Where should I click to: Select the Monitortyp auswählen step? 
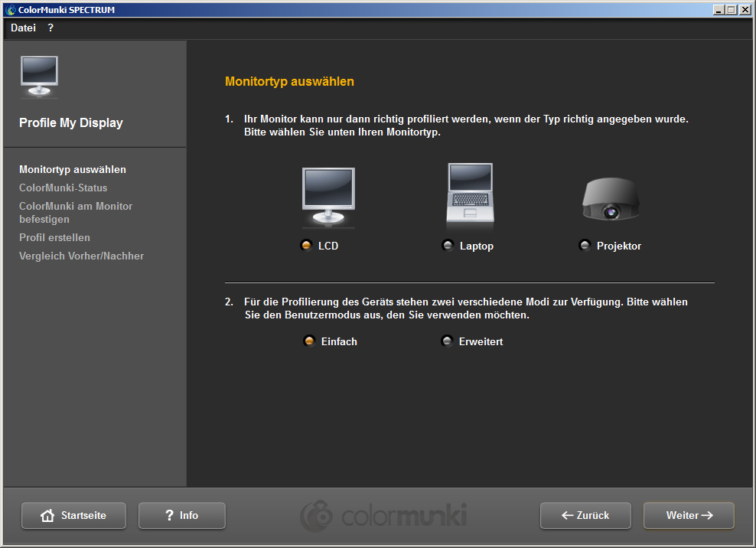[x=73, y=169]
